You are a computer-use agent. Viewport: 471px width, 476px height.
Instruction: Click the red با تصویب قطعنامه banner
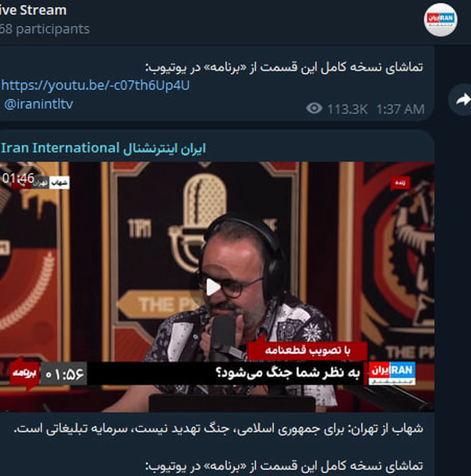click(x=308, y=351)
